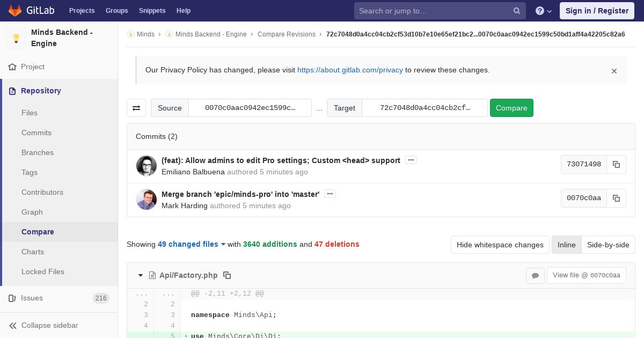The height and width of the screenshot is (338, 644).
Task: Click the Minds breadcrumb icon
Action: tap(130, 34)
